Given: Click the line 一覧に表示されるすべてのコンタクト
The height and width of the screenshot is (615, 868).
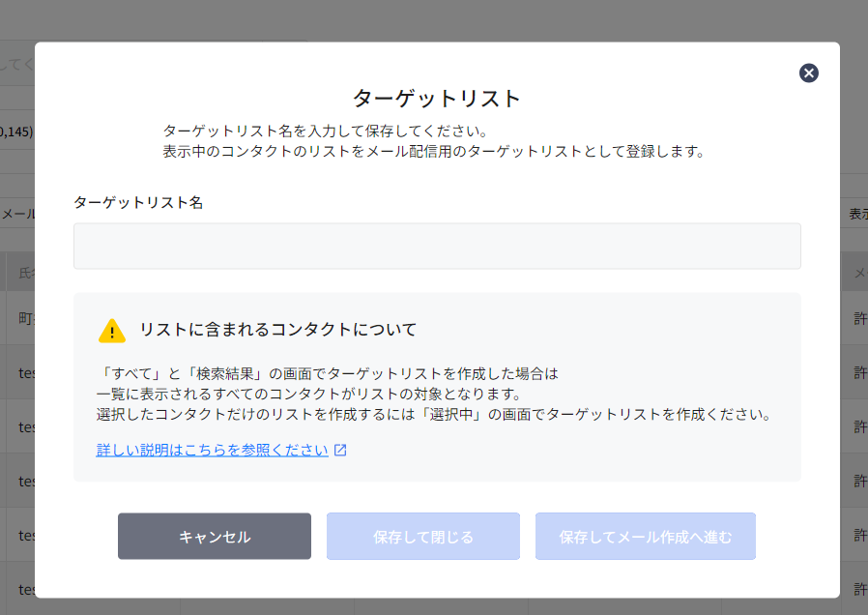Looking at the screenshot, I should point(309,395).
